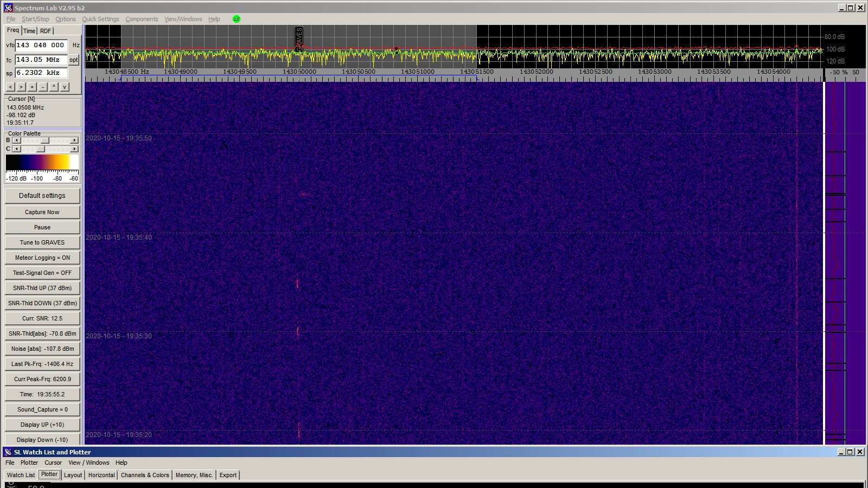Viewport: 868px width, 488px height.
Task: Open the Start/Stop menu
Action: click(x=35, y=19)
